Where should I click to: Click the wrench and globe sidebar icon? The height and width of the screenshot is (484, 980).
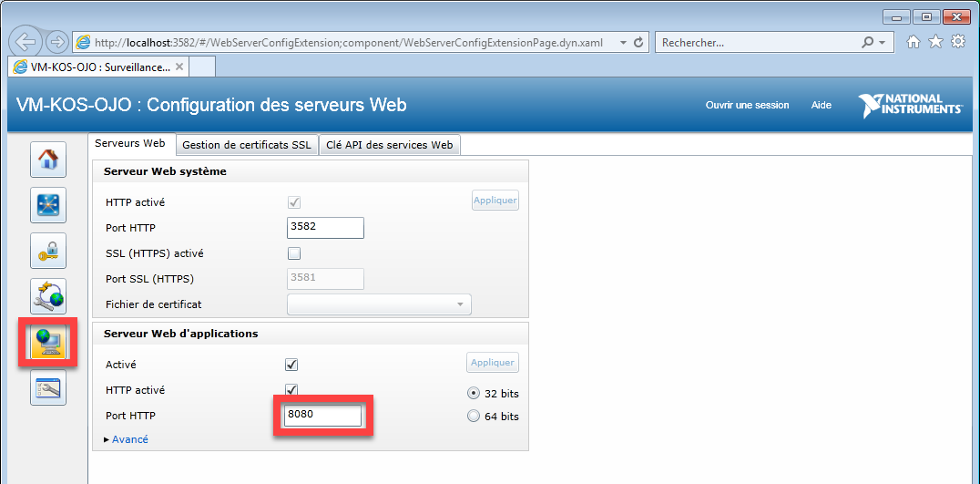(48, 296)
